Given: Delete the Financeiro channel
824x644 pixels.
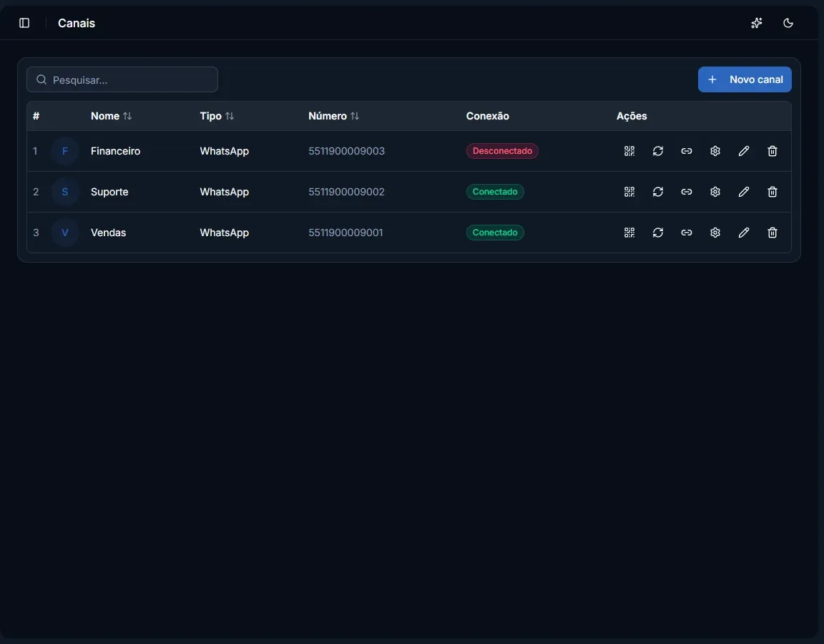Looking at the screenshot, I should [x=772, y=151].
